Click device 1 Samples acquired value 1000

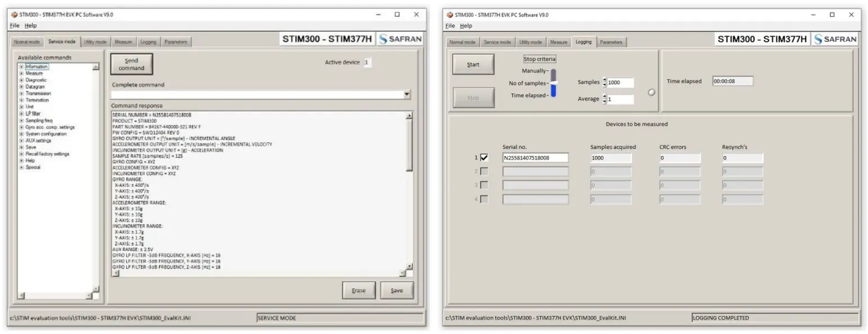point(611,158)
